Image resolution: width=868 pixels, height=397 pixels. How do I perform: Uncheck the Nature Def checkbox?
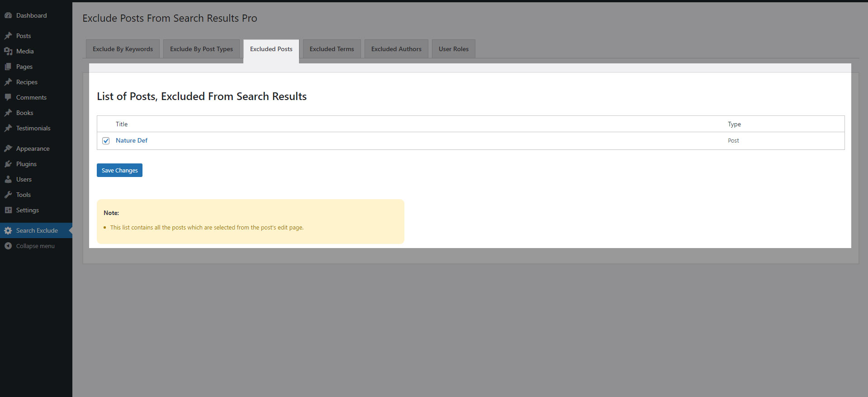tap(106, 141)
